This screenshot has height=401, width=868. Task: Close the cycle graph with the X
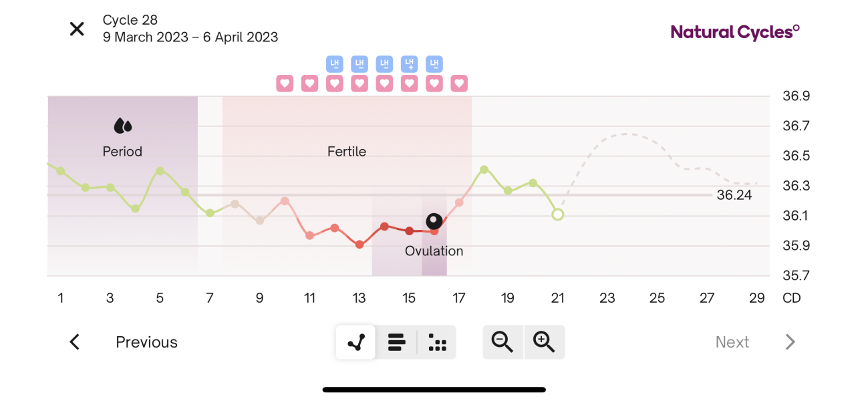coord(78,29)
